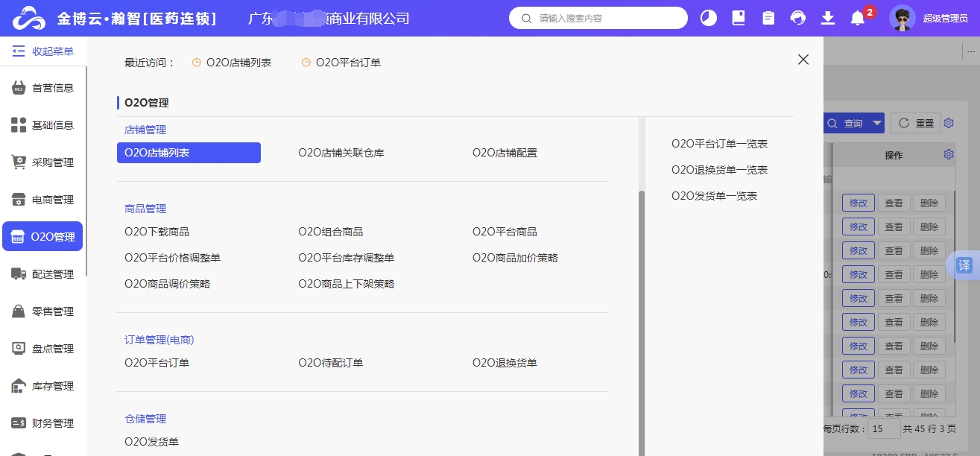Click the 超级管理员 user avatar

pyautogui.click(x=902, y=18)
